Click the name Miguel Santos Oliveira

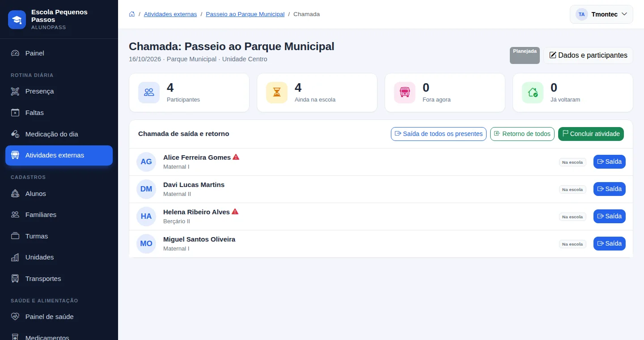click(x=199, y=239)
